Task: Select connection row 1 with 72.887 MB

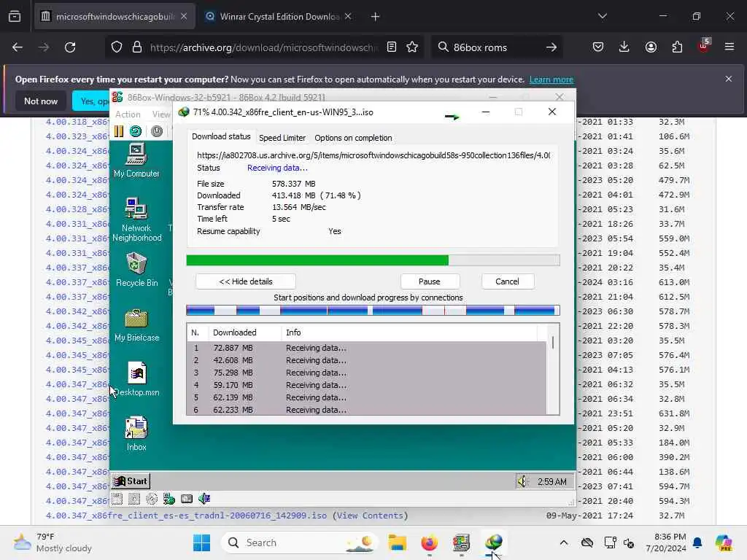Action: 366,348
